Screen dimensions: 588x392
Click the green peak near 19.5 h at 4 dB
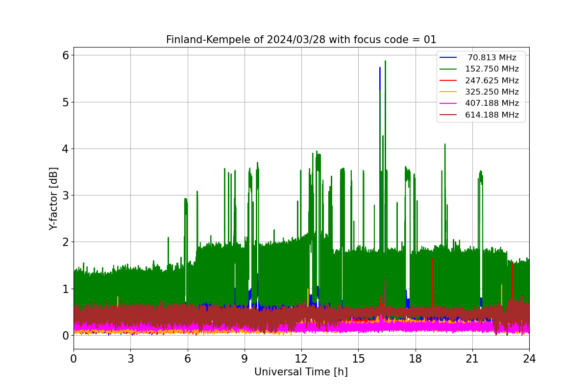pos(445,145)
